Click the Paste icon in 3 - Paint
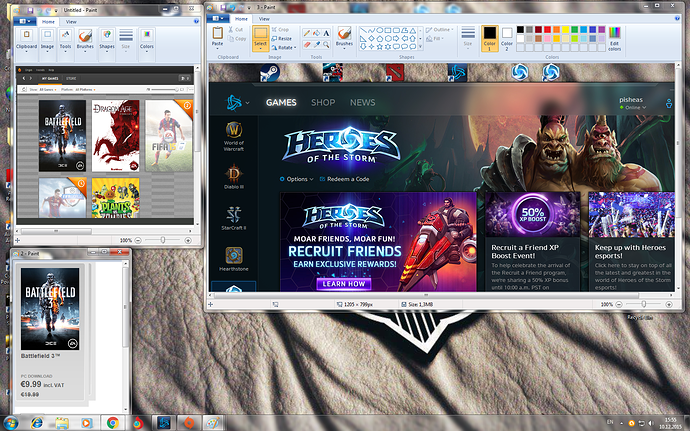The width and height of the screenshot is (690, 431). [217, 33]
